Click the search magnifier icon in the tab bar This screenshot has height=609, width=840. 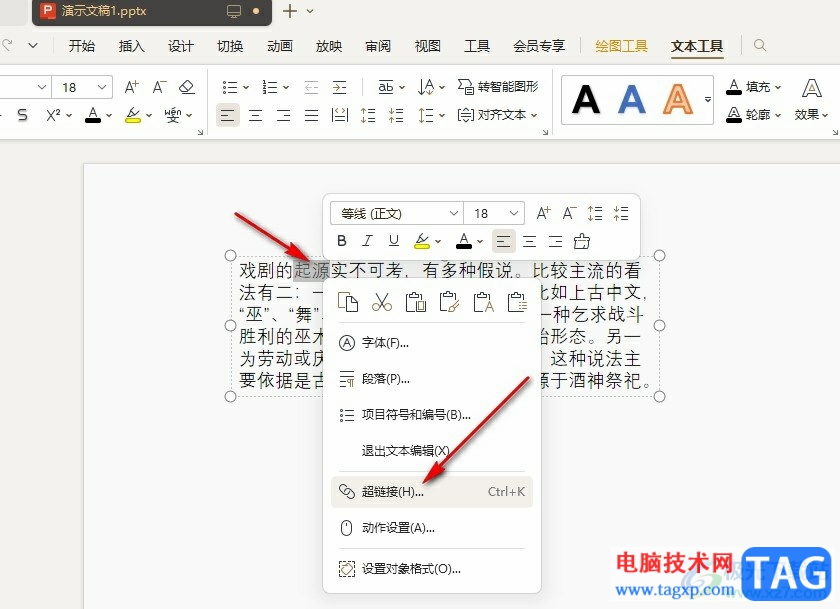pyautogui.click(x=760, y=46)
